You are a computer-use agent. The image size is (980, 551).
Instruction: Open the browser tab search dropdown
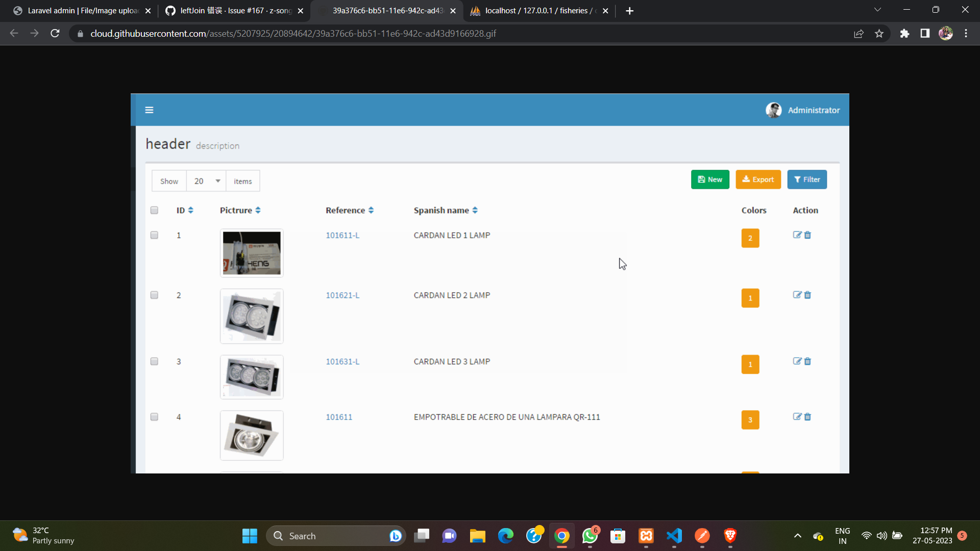point(878,10)
